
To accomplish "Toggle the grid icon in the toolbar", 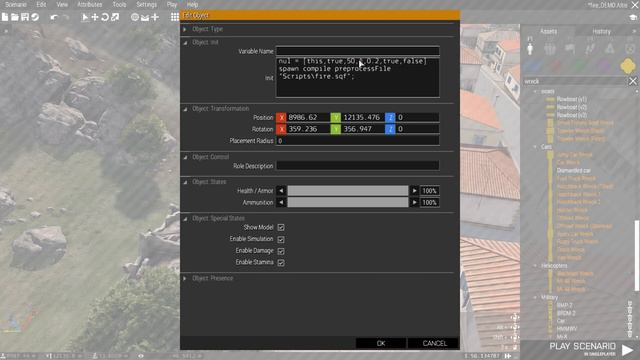I will [175, 17].
